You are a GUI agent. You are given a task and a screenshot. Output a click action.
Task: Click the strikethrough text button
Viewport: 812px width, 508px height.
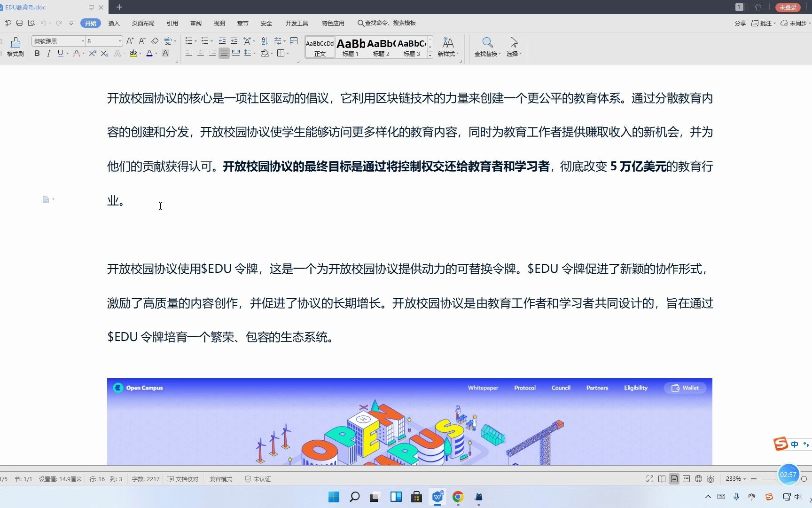click(x=76, y=53)
